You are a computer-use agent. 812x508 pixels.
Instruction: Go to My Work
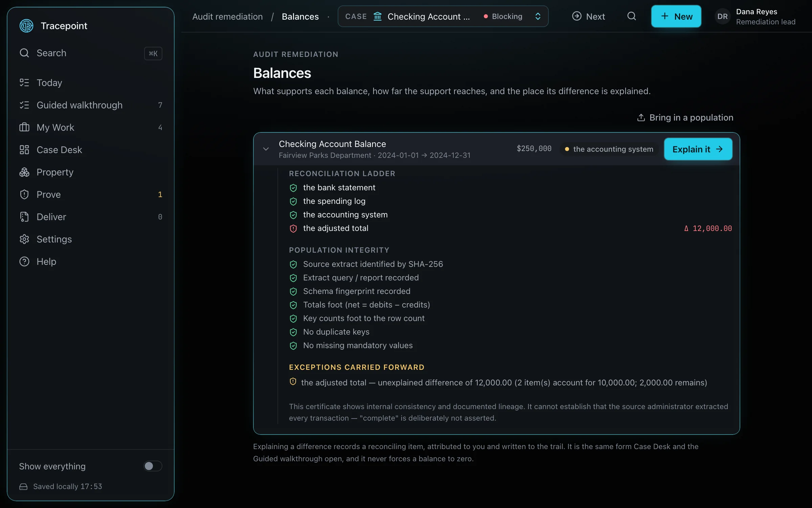[x=91, y=127]
